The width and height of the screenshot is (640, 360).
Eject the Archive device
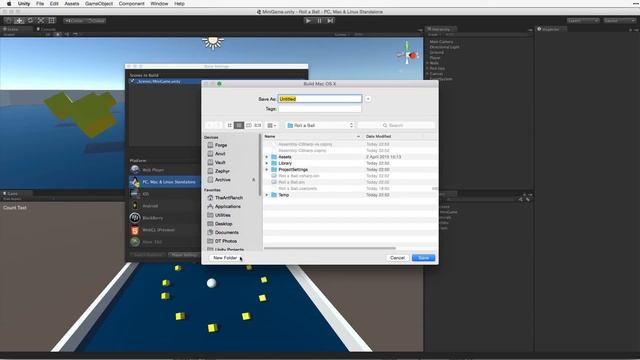coord(253,180)
